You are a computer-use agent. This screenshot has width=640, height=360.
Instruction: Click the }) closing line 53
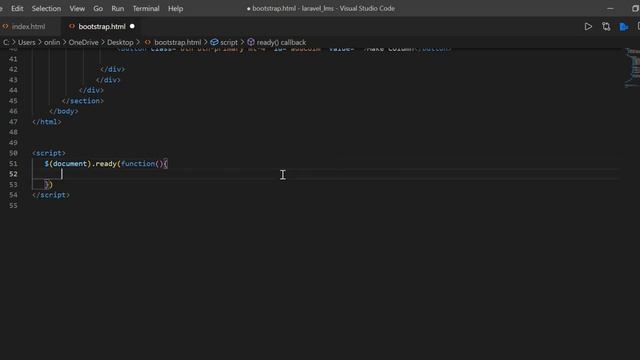coord(49,184)
